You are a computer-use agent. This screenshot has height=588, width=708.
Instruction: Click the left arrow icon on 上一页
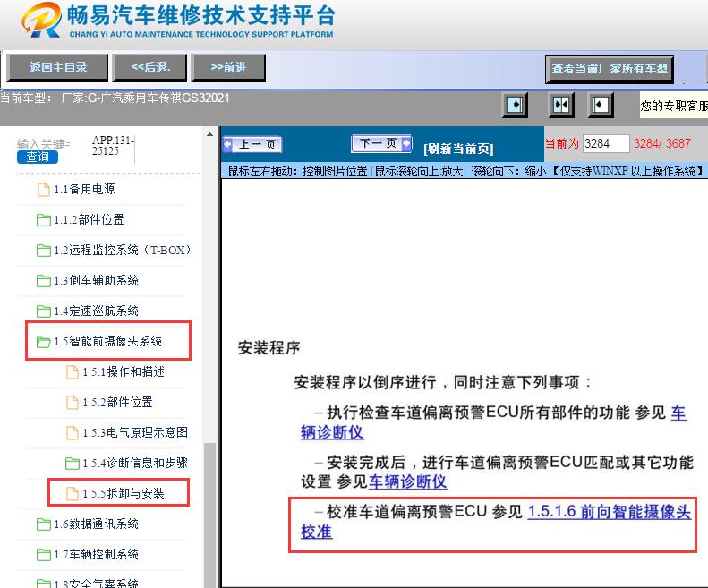tap(228, 144)
